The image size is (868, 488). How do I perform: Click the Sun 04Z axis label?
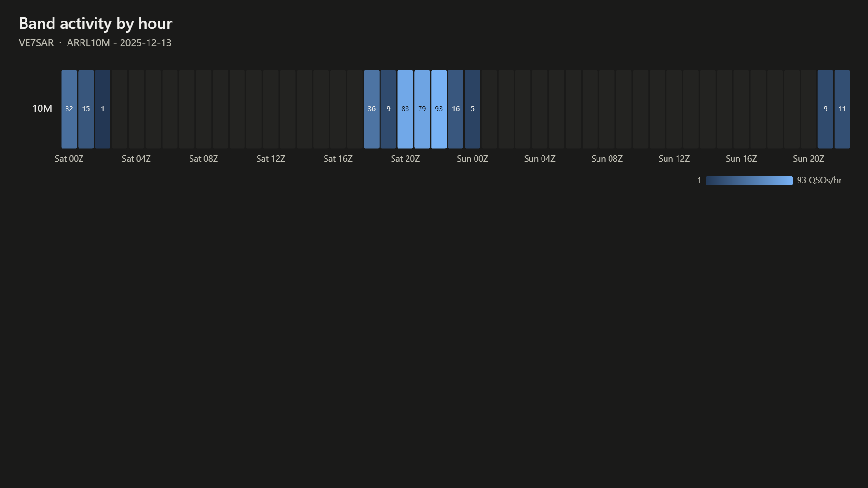(540, 159)
